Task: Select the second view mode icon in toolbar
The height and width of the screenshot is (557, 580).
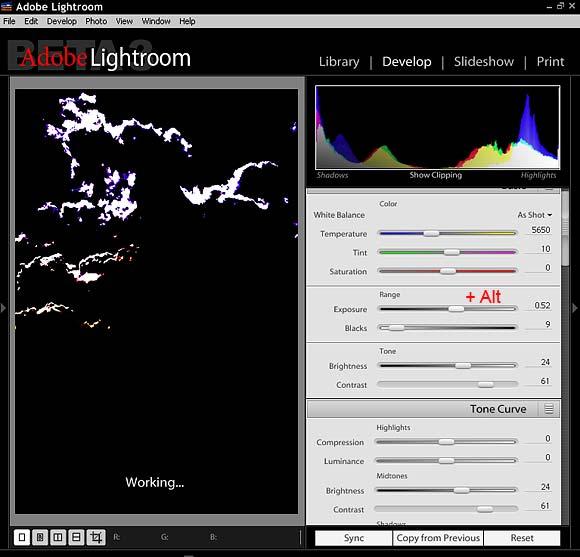Action: [40, 537]
